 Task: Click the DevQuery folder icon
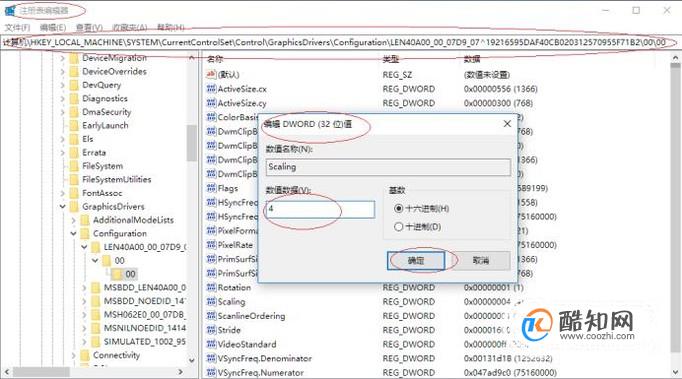[74, 85]
